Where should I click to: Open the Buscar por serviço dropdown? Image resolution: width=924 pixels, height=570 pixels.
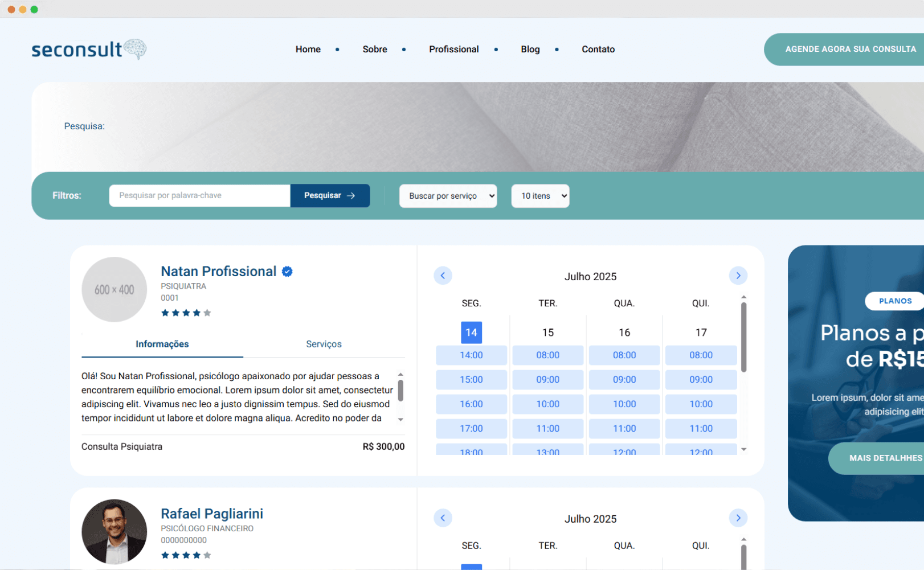(448, 196)
